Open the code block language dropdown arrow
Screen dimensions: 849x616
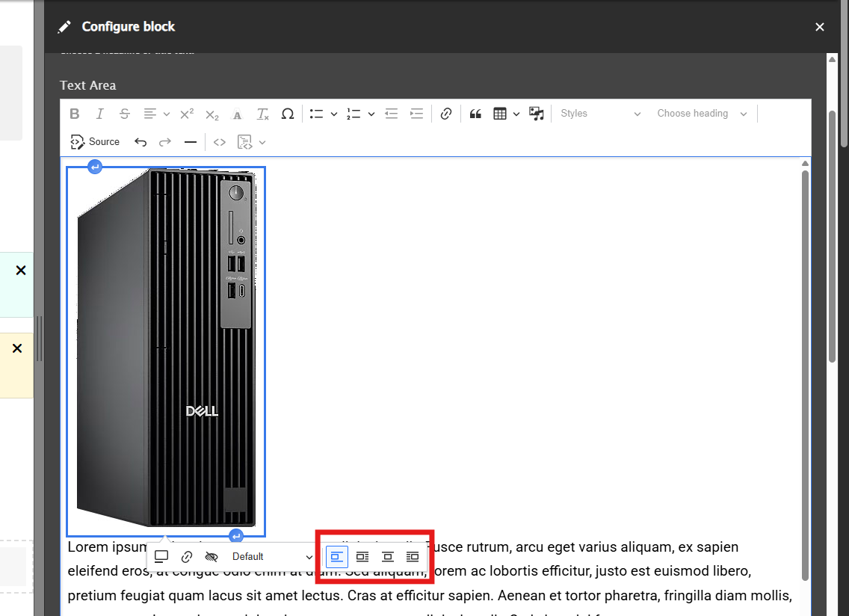point(262,143)
